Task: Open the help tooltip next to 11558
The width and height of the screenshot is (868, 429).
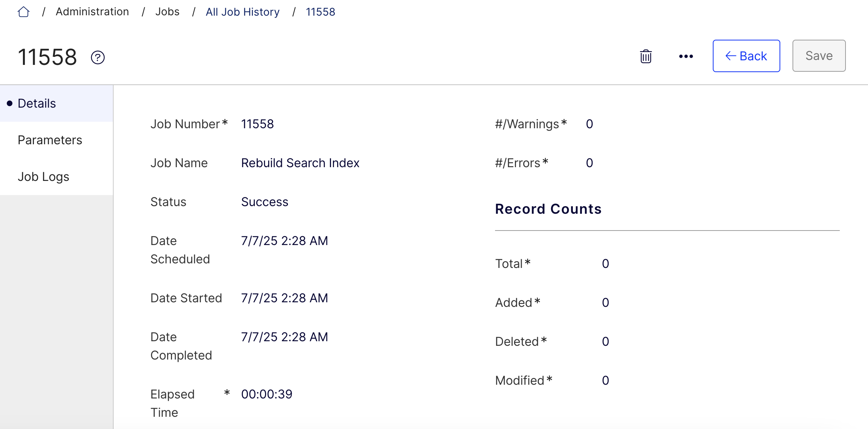Action: pyautogui.click(x=97, y=57)
